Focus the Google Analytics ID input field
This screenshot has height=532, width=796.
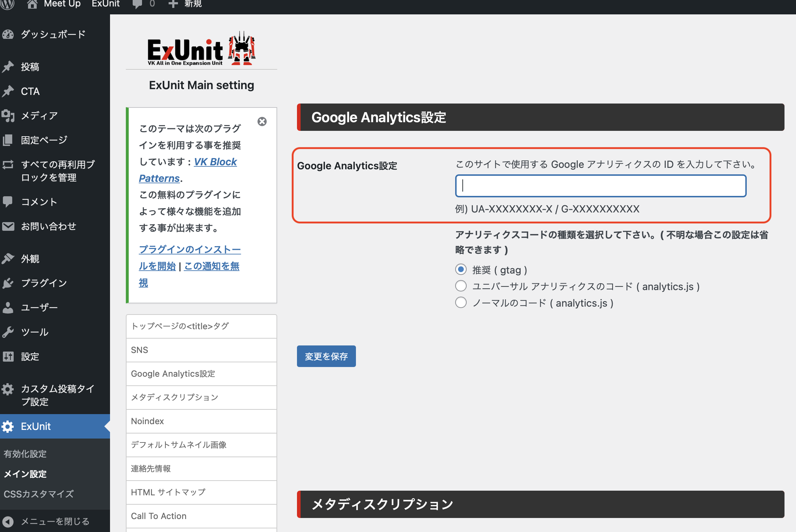point(601,186)
